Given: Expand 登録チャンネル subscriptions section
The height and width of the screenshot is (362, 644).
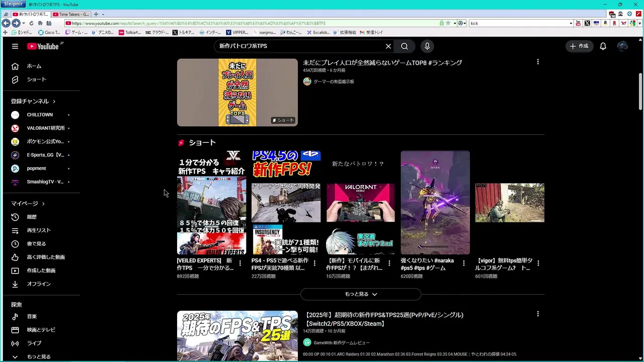Looking at the screenshot, I should 33,101.
